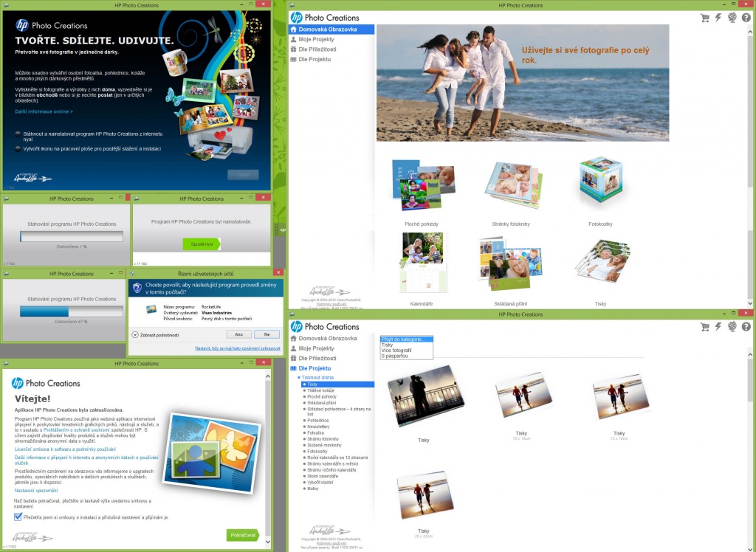Select Fotoalba in the project tree
This screenshot has width=756, height=552.
(315, 433)
